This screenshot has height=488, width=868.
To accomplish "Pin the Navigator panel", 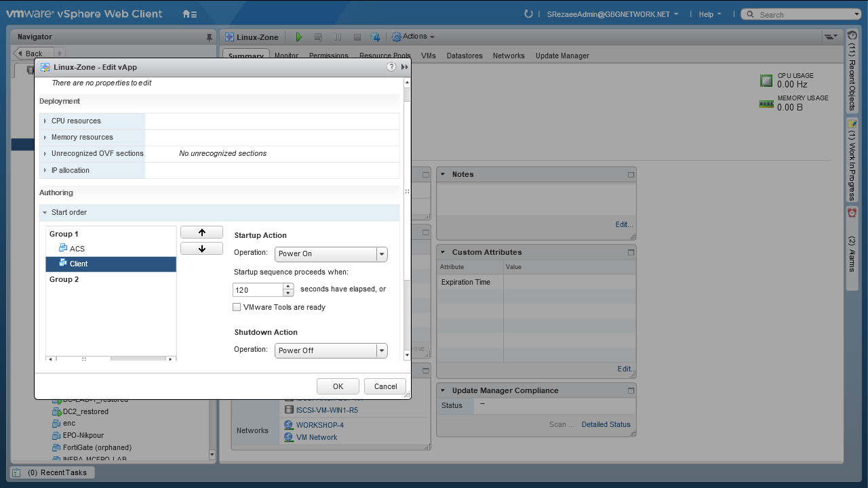I will (x=209, y=37).
